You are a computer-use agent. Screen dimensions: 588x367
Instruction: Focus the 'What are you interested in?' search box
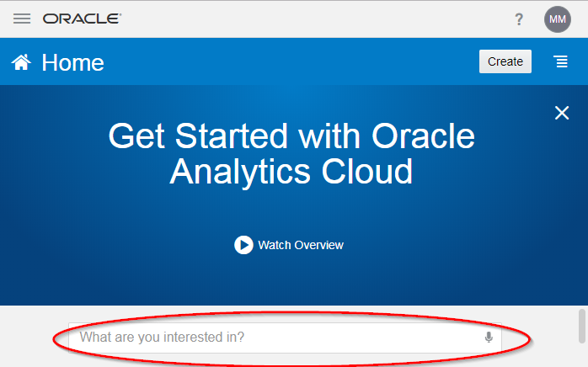click(x=285, y=338)
